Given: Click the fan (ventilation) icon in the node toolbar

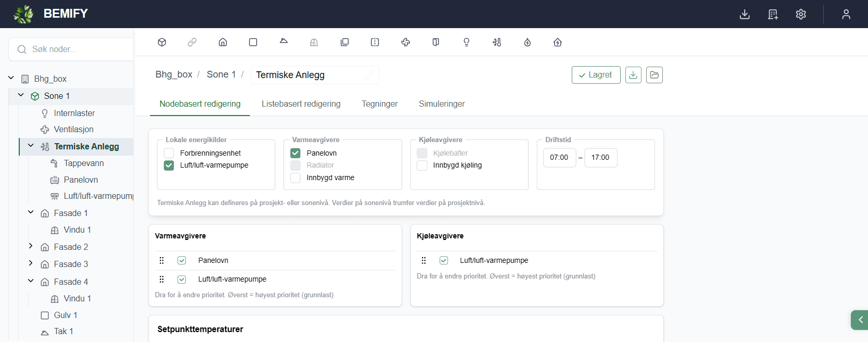Looking at the screenshot, I should pos(406,42).
